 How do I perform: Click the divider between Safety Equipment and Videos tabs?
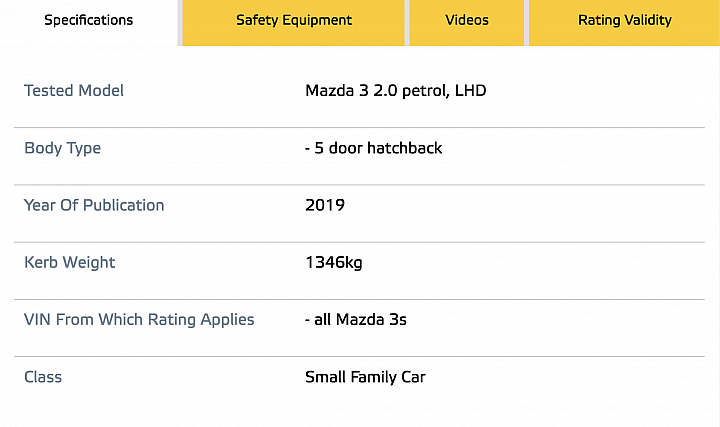click(x=407, y=22)
